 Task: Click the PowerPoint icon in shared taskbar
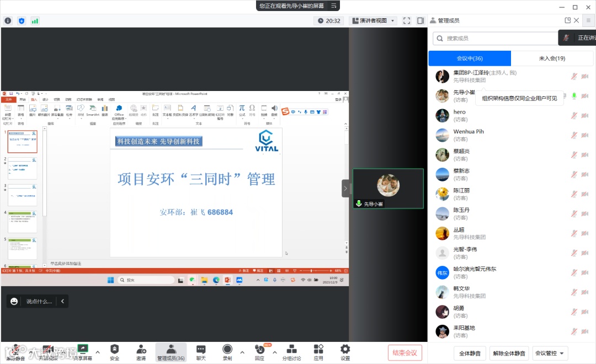[x=228, y=280]
